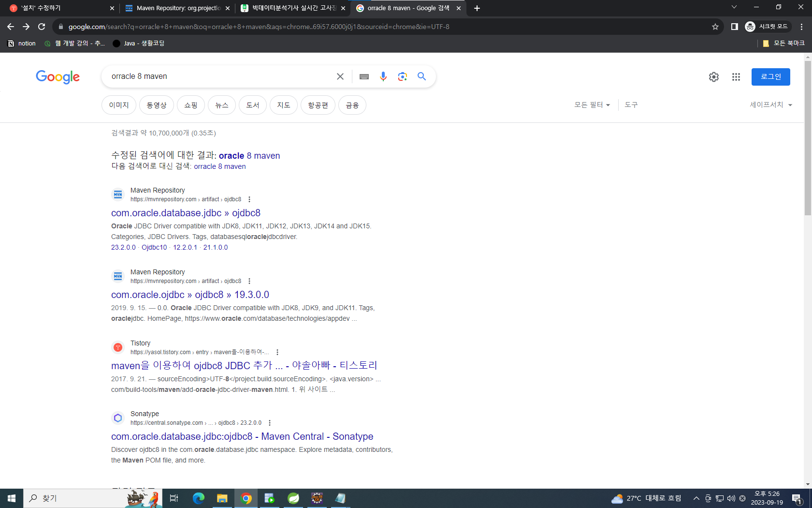Expand the 모든 필터 dropdown

(592, 105)
